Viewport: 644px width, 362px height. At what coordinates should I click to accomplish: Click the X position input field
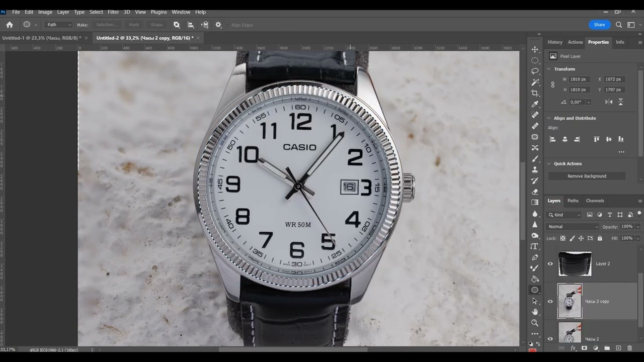pyautogui.click(x=614, y=79)
